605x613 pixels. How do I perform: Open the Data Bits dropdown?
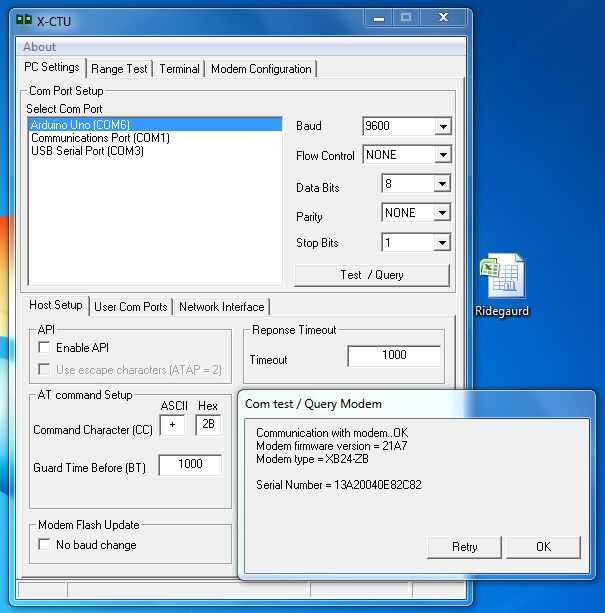click(442, 183)
